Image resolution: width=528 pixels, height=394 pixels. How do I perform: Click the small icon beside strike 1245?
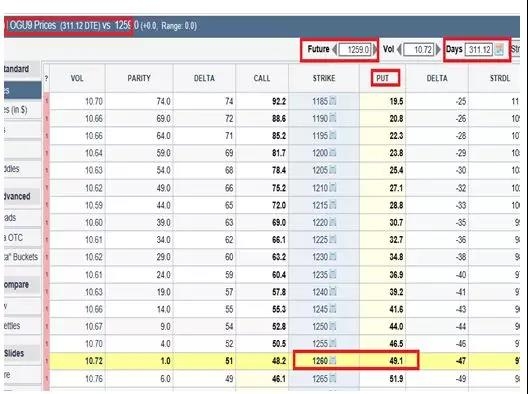tap(332, 309)
